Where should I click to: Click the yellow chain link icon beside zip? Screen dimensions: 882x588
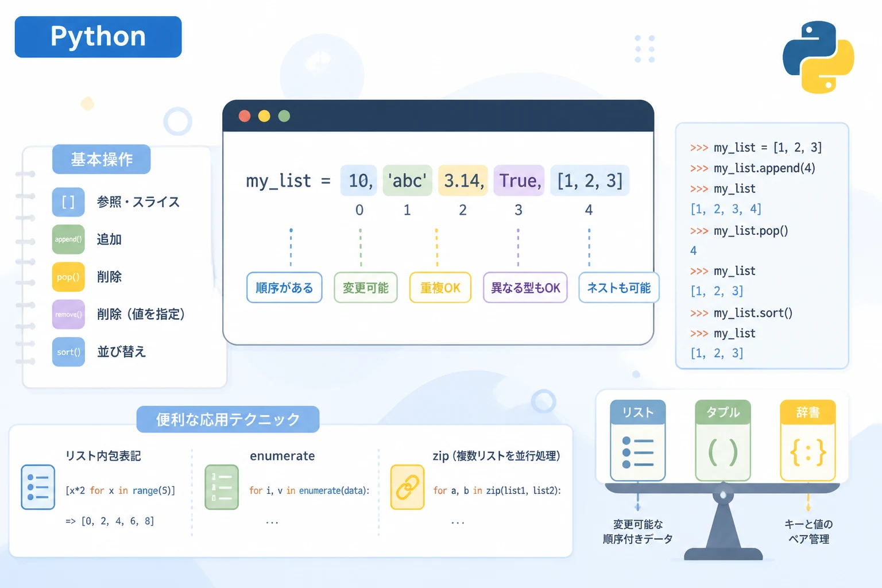tap(407, 488)
